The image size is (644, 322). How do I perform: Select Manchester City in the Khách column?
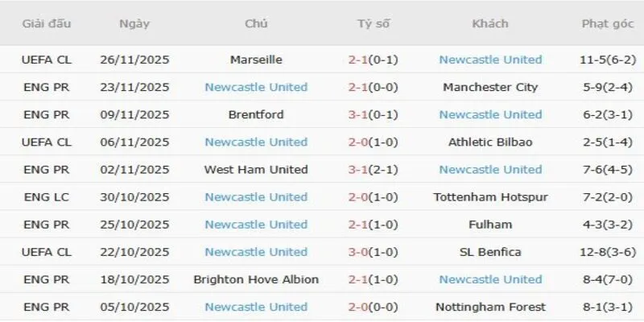point(490,87)
